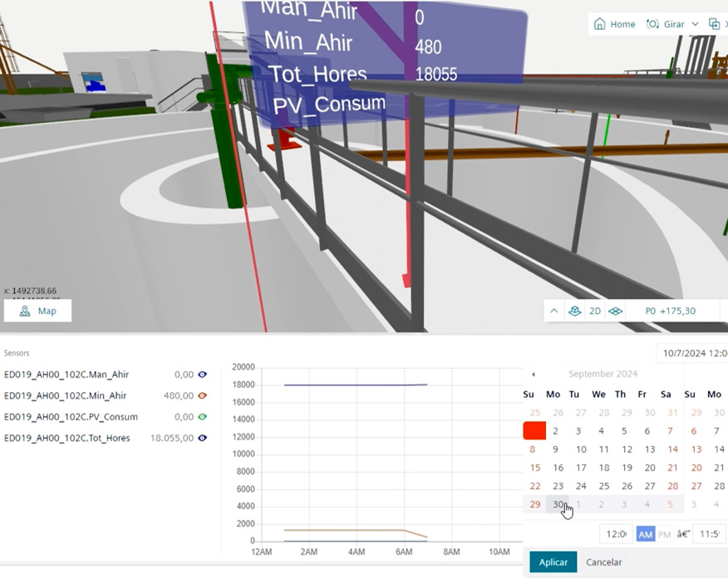Hide the PV_Consum sensor series

click(x=202, y=417)
